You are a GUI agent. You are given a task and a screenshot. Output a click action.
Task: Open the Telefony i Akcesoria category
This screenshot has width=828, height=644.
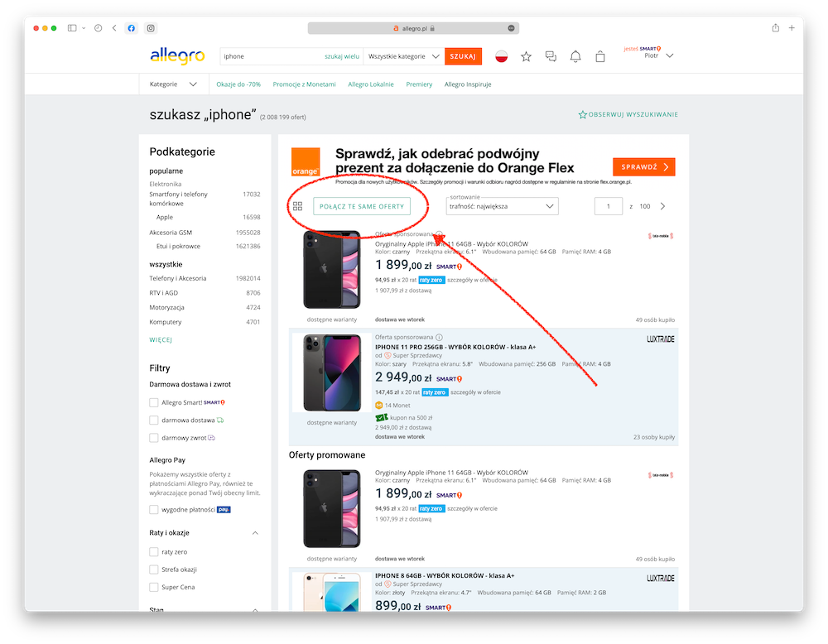pos(178,279)
